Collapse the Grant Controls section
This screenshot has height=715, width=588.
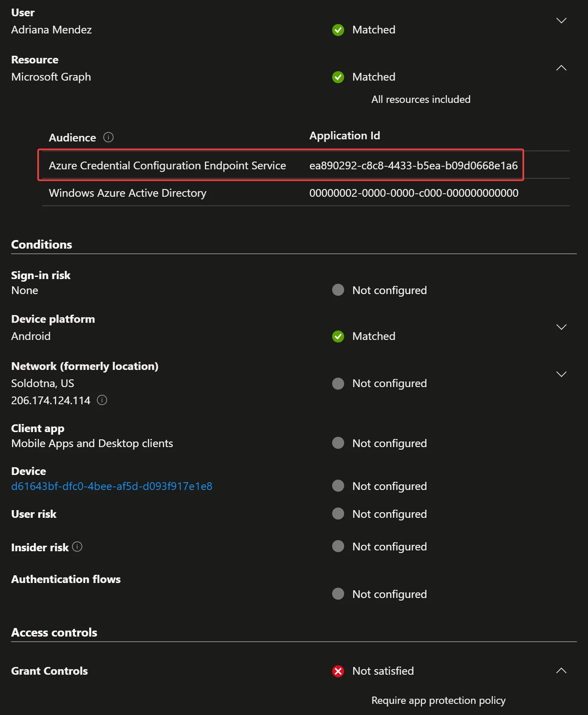561,671
